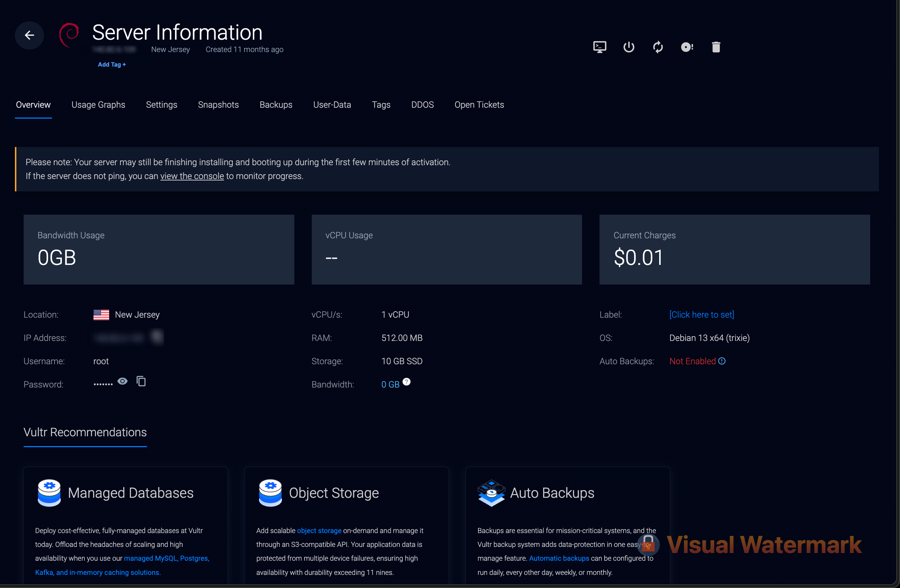Screen dimensions: 900x588
Task: Open the User-Data tab
Action: (332, 105)
